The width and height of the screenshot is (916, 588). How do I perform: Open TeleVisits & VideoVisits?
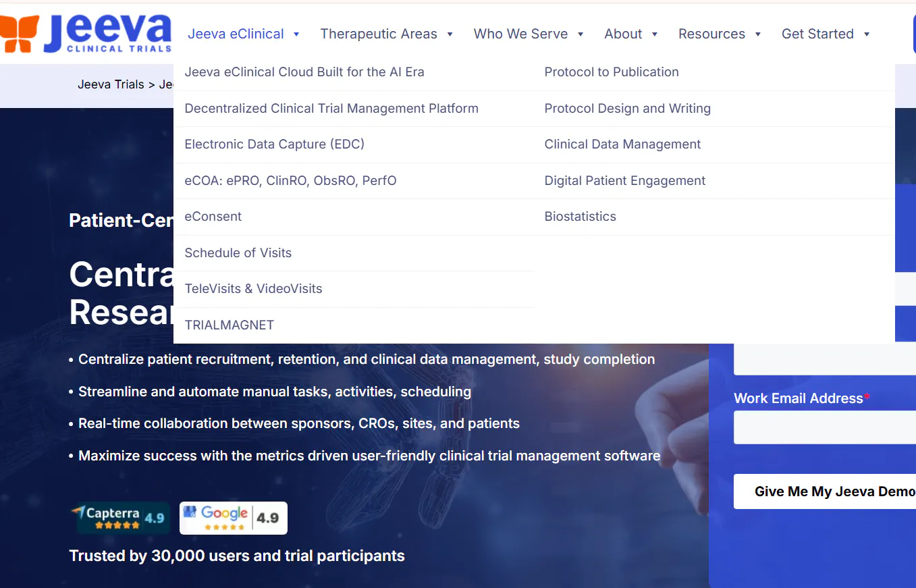pos(253,289)
